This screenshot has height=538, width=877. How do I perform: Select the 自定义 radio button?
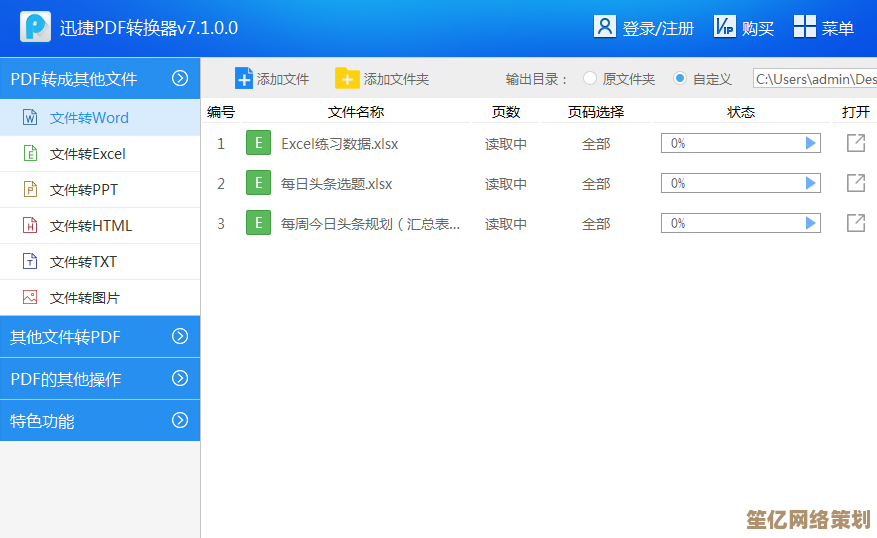(680, 78)
